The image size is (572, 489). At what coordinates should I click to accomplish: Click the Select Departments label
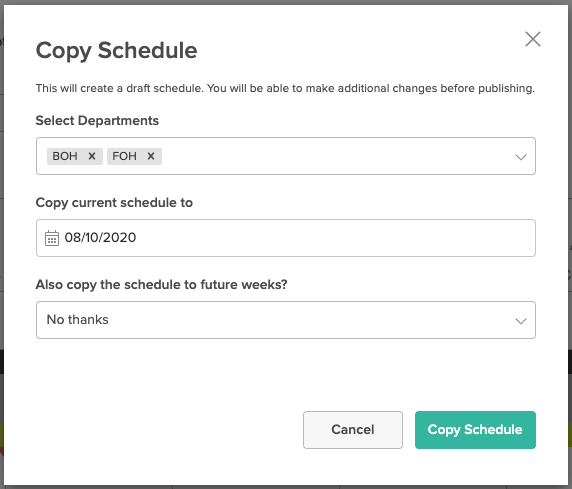[97, 120]
